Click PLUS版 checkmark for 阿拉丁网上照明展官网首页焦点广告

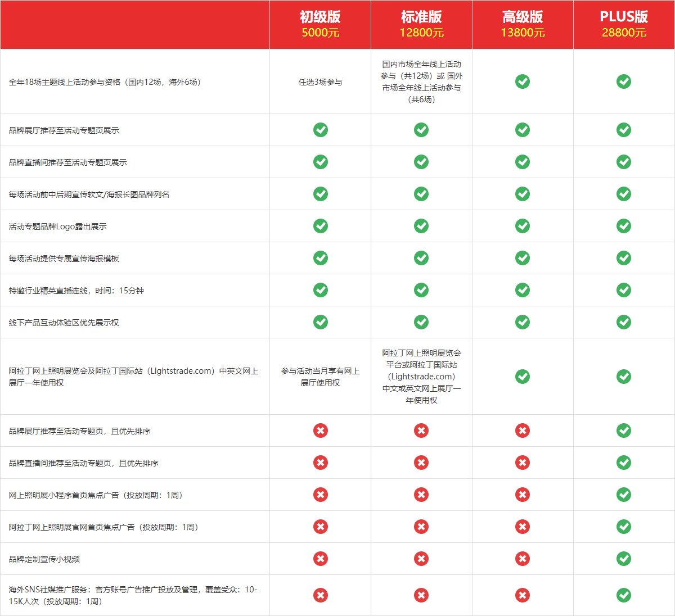(624, 527)
